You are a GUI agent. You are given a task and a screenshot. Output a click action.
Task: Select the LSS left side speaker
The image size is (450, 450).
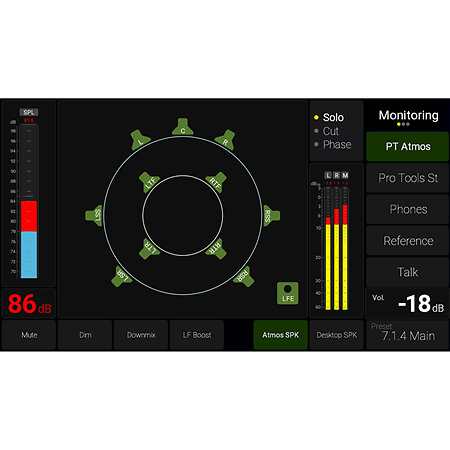pyautogui.click(x=94, y=215)
